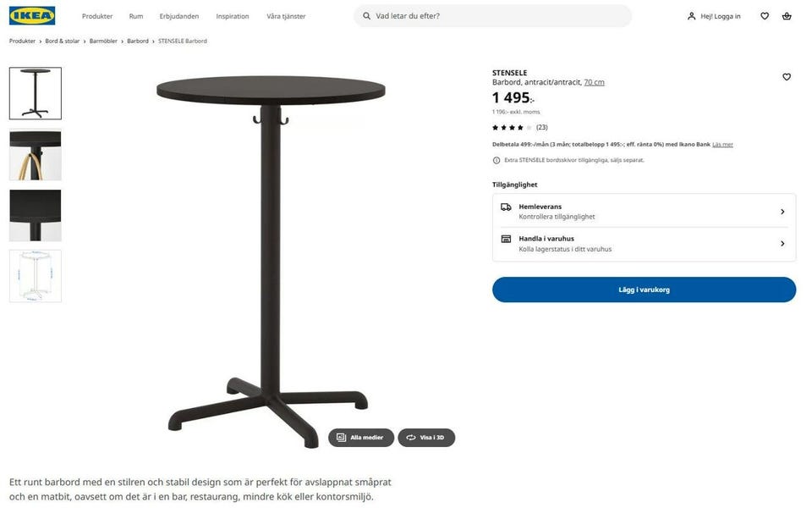Viewport: 812px width, 508px height.
Task: Click the Visa i 3D button
Action: tap(426, 438)
